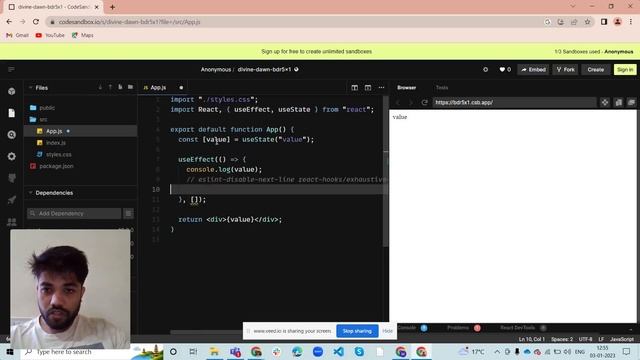
Task: Select the Explorer file icon in the sidebar
Action: pos(11,113)
